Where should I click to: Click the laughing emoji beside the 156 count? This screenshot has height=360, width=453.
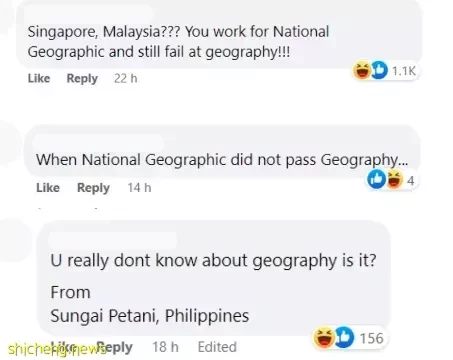point(324,337)
